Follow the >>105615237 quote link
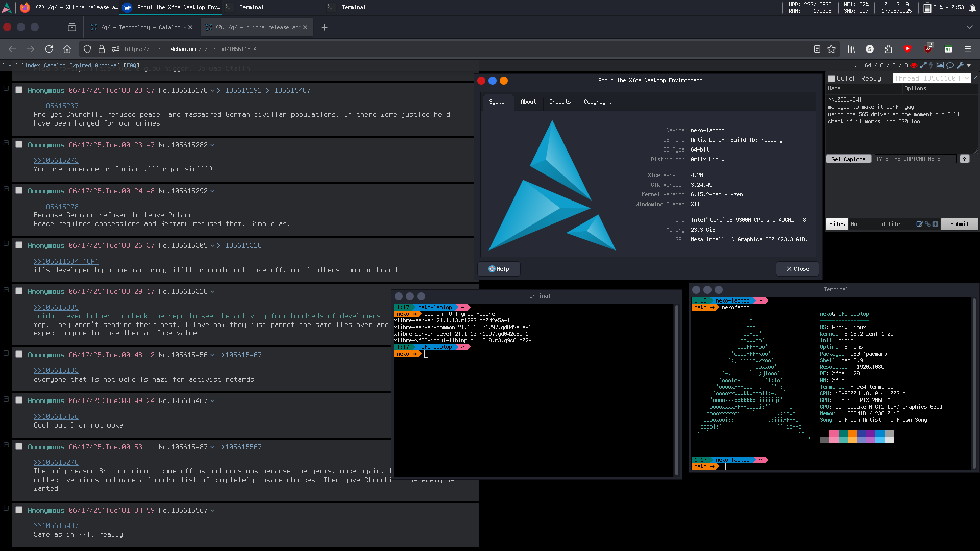 click(56, 106)
